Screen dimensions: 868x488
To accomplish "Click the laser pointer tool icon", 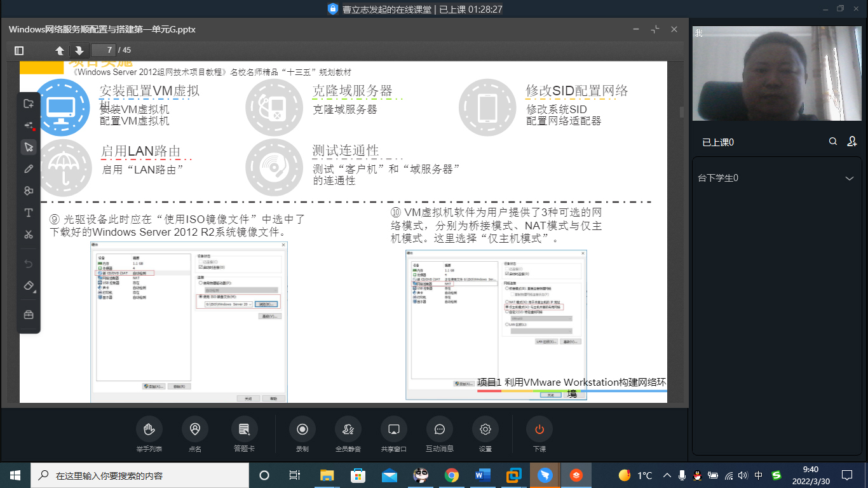I will 29,126.
